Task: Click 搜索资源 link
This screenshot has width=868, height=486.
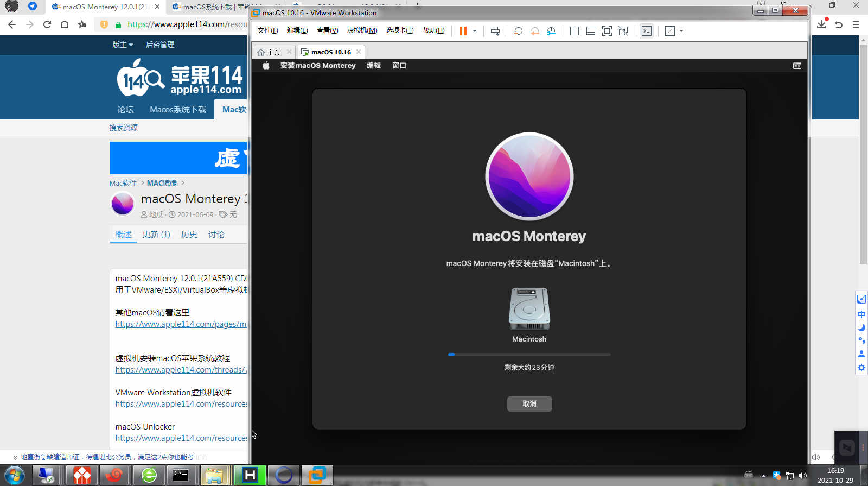Action: coord(123,128)
